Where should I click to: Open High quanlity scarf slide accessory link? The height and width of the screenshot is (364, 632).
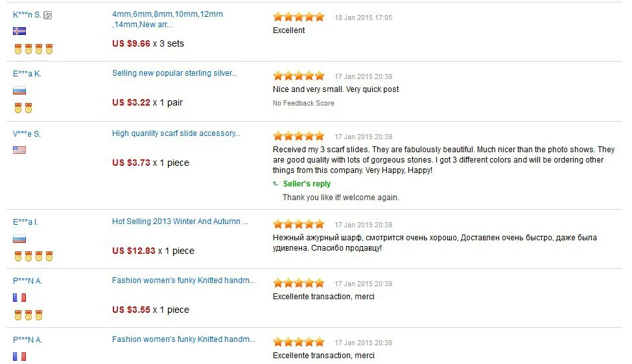pos(176,133)
